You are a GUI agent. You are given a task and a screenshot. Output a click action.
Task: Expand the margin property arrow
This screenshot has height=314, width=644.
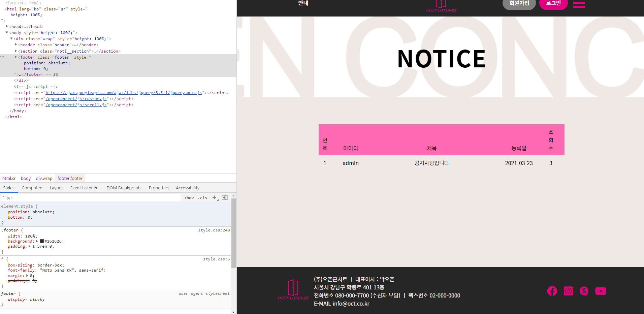point(27,276)
